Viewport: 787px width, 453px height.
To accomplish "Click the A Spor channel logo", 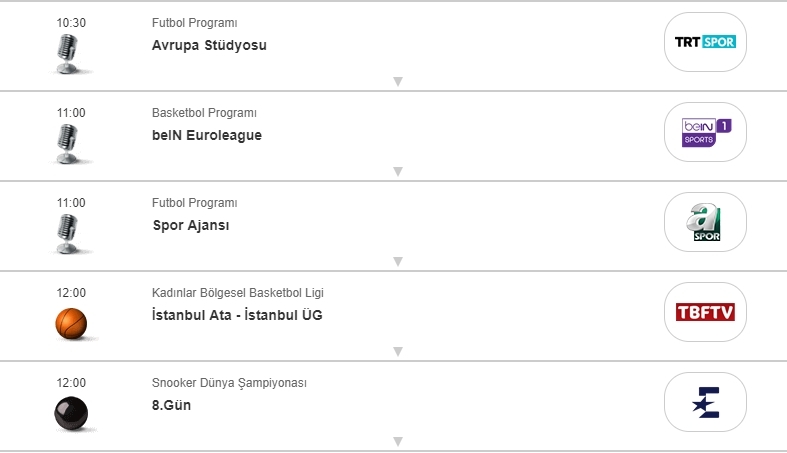I will (x=705, y=222).
